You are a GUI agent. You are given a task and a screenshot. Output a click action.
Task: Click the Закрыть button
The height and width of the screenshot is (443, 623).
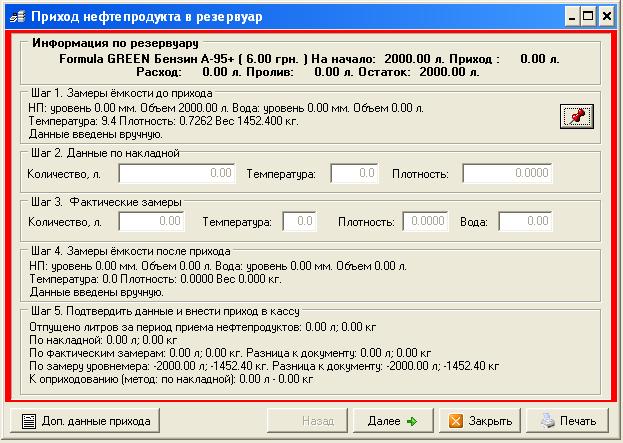point(480,421)
